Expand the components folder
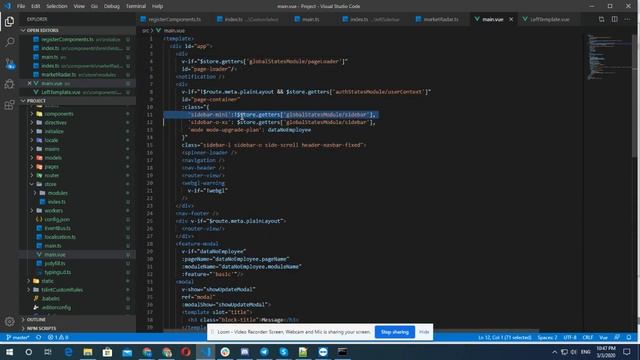Screen dimensions: 640x360 click(x=59, y=114)
